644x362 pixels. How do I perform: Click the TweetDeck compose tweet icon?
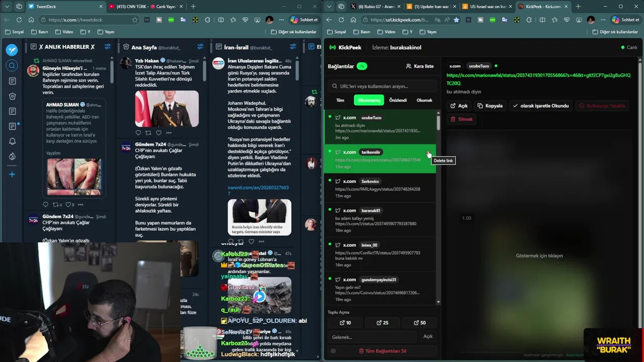(x=12, y=50)
